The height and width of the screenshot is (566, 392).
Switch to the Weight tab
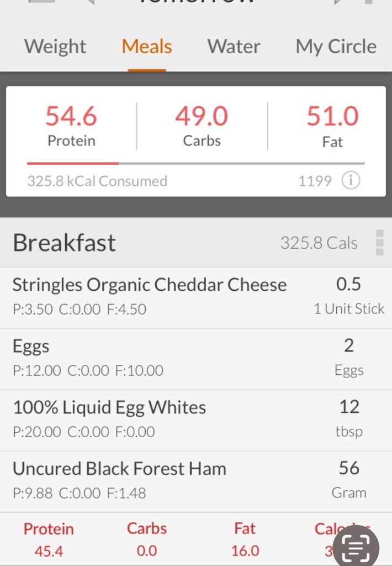click(x=55, y=46)
